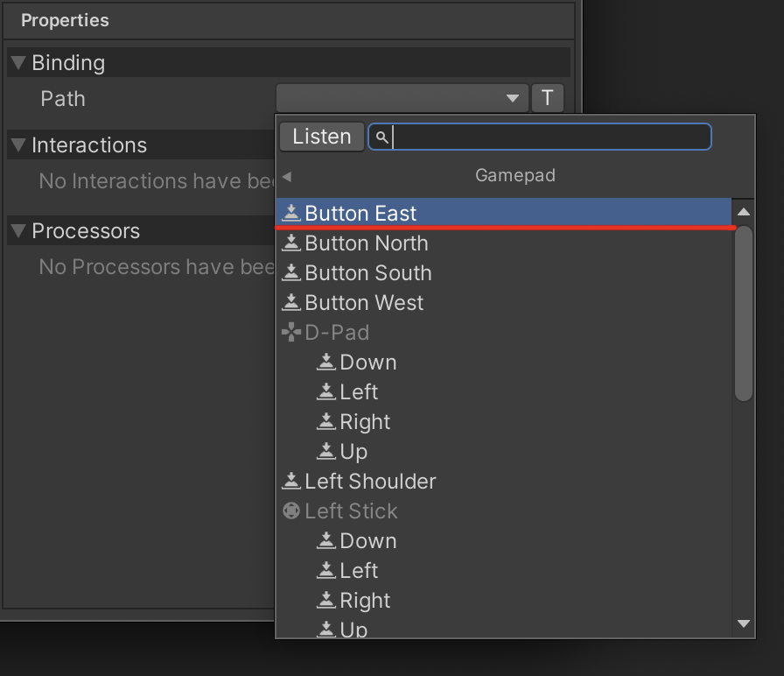Click the Button North icon

291,243
